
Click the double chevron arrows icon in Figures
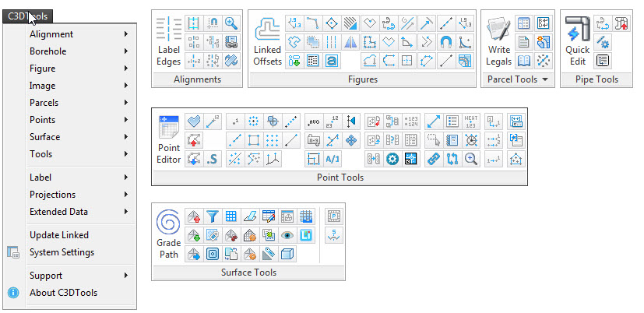pyautogui.click(x=426, y=42)
